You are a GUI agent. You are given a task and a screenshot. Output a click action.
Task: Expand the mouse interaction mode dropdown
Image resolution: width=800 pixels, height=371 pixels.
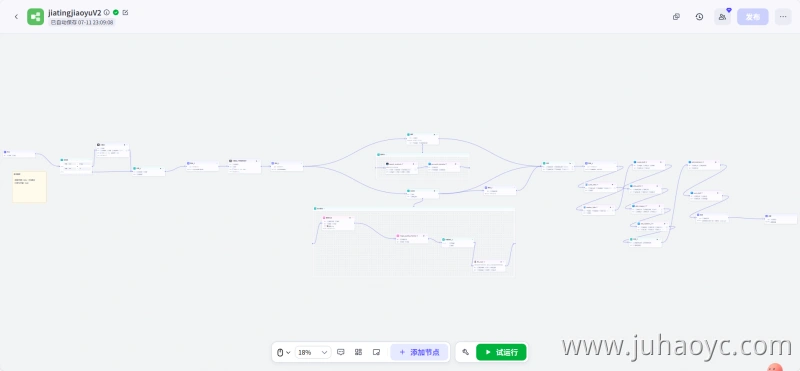[283, 352]
